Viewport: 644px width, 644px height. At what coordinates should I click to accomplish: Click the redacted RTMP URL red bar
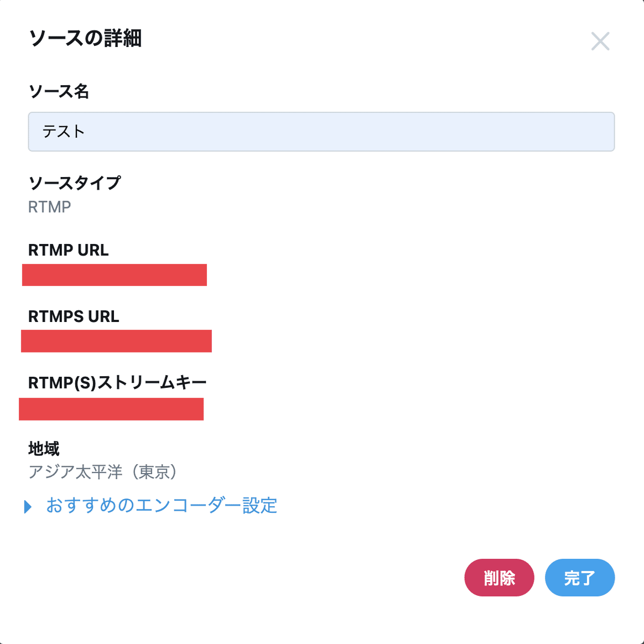(x=114, y=275)
